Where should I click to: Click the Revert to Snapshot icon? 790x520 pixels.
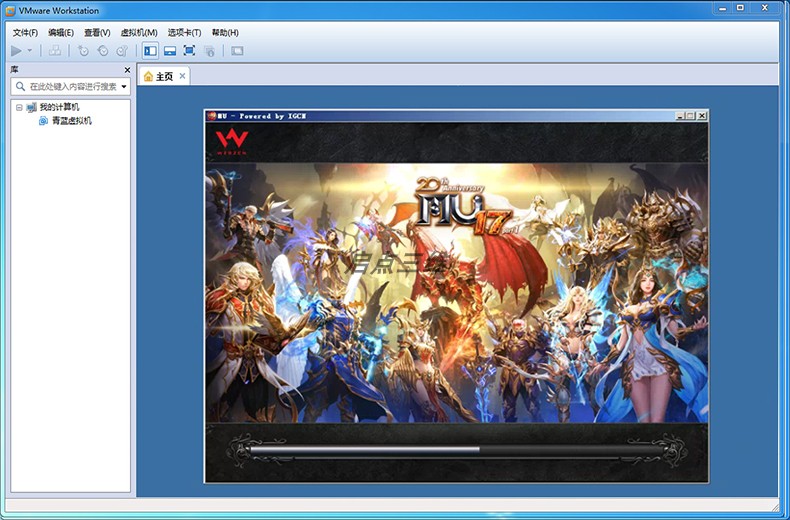(103, 50)
